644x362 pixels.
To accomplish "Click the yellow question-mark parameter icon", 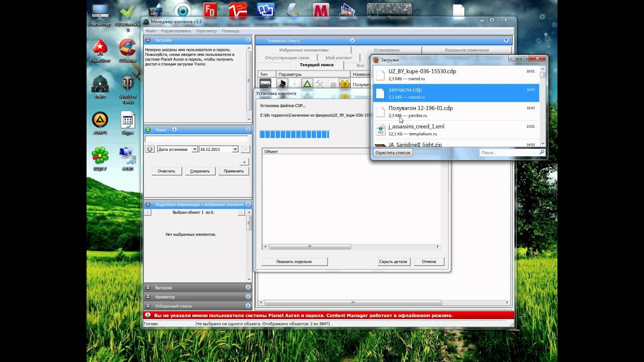I will pos(344,84).
